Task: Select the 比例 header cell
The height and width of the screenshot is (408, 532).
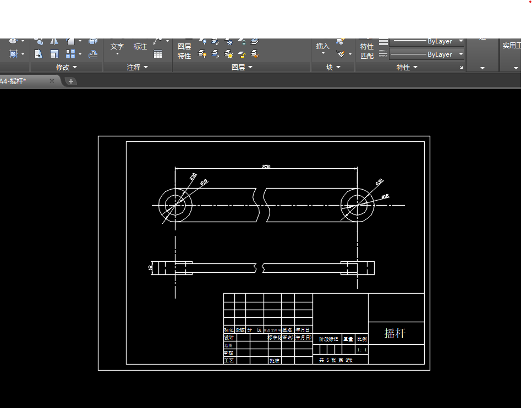Action: coord(361,339)
